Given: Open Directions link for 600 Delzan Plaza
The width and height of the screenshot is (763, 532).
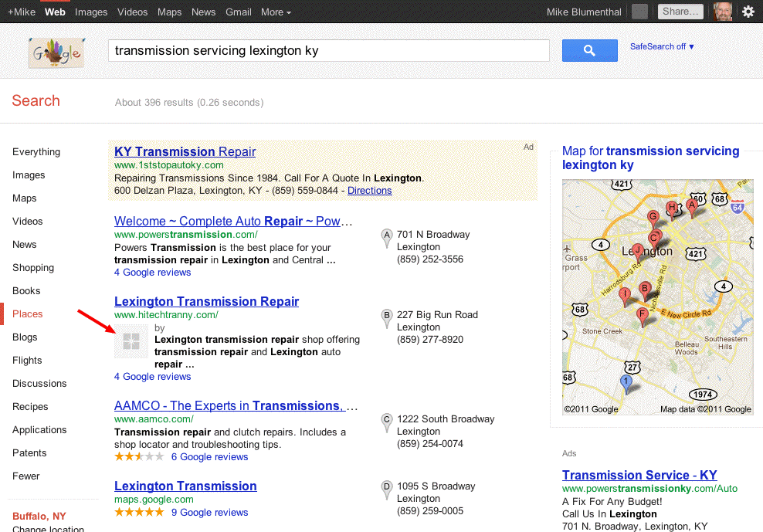Looking at the screenshot, I should tap(369, 191).
